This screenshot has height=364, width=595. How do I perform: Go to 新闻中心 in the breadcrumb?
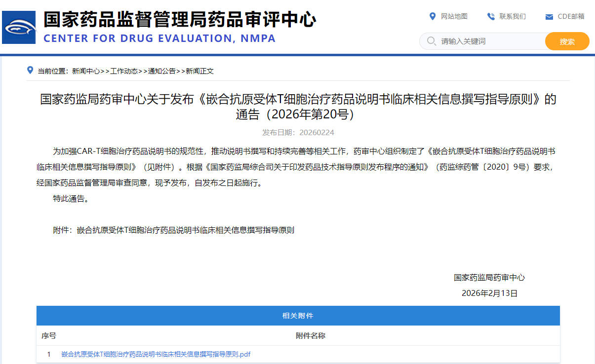(86, 71)
